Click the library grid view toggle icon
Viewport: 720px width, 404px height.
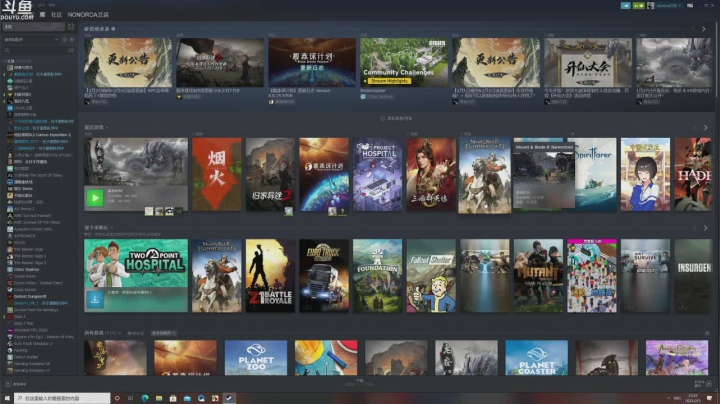[x=71, y=27]
